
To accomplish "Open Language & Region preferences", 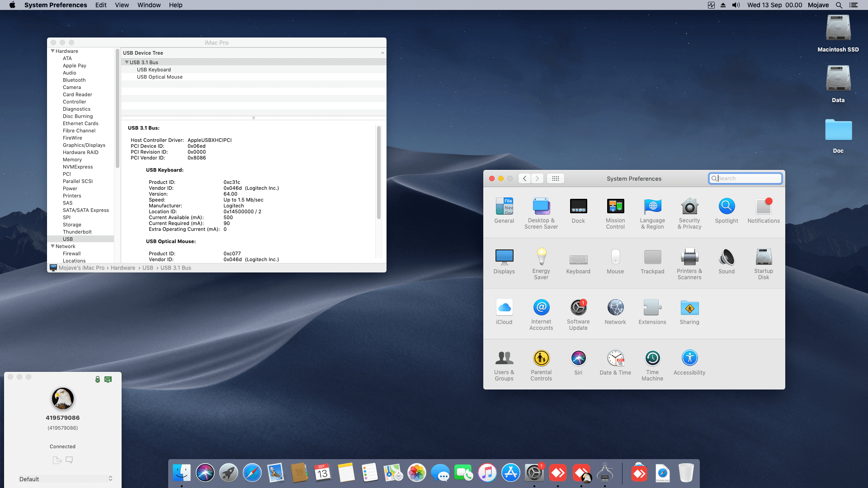I will (652, 213).
